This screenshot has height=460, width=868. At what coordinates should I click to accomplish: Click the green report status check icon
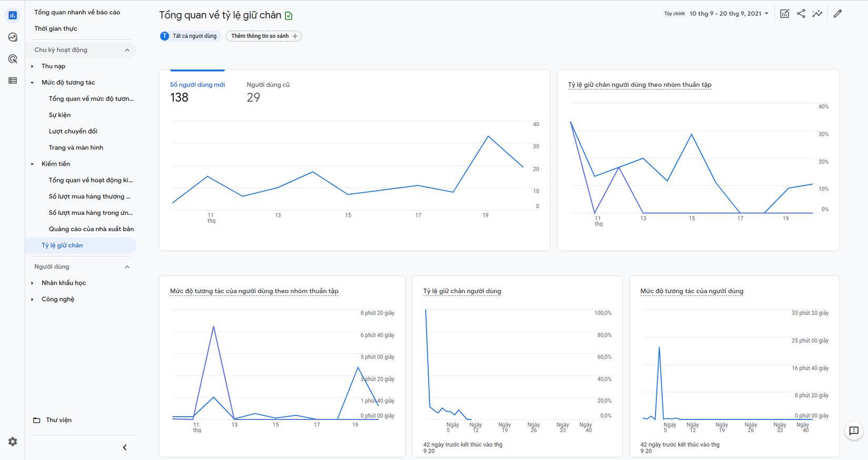pos(289,16)
